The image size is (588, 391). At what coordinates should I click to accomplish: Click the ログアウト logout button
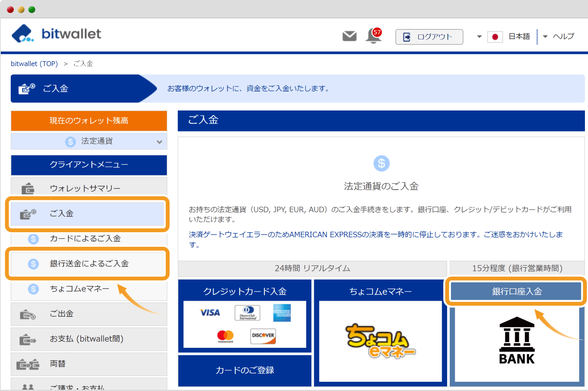point(429,37)
